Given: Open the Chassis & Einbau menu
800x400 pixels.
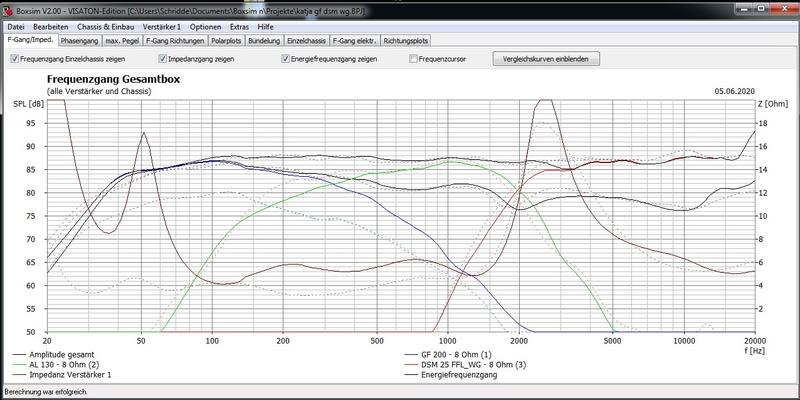Looking at the screenshot, I should pos(108,26).
